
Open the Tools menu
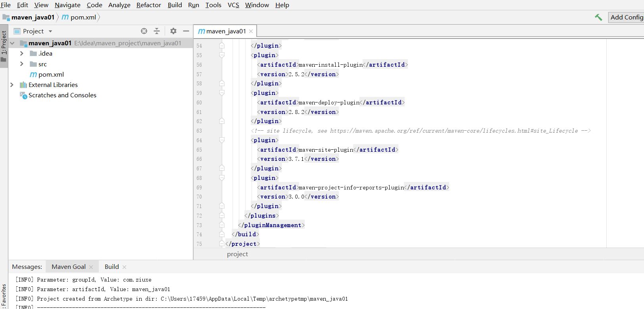[x=213, y=5]
